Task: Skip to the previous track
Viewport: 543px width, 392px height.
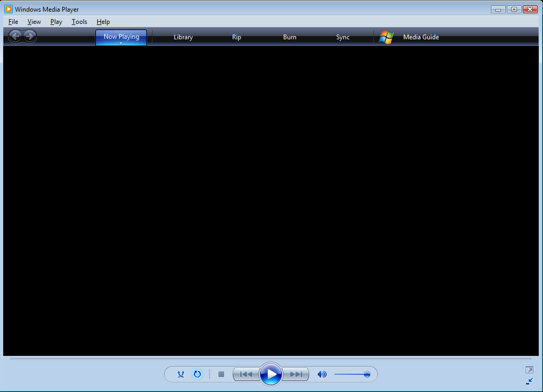Action: [246, 374]
